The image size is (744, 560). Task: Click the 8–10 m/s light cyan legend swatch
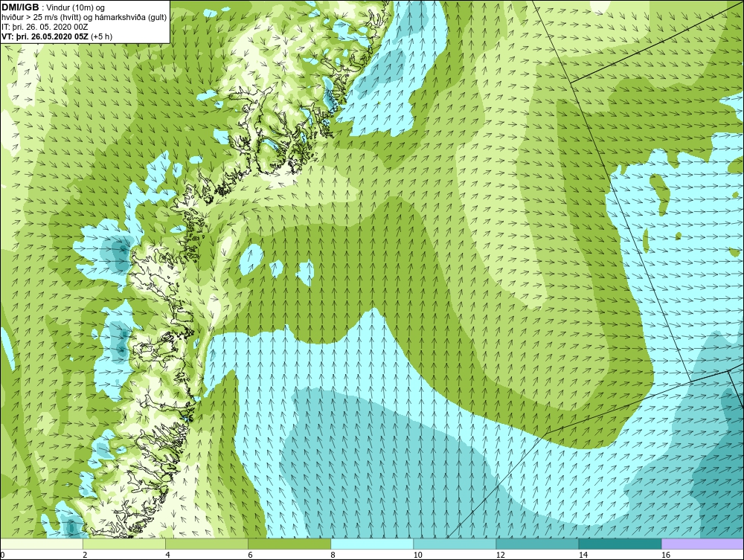tap(372, 544)
